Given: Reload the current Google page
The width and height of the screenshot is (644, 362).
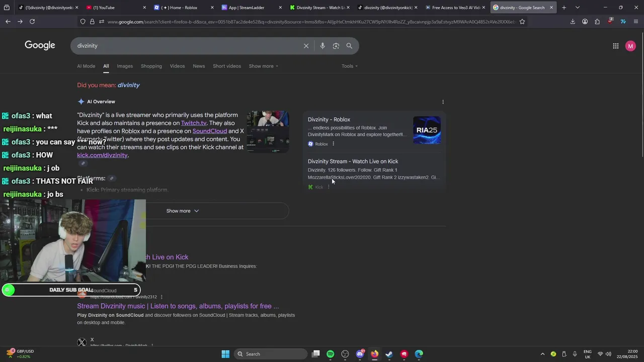Looking at the screenshot, I should (x=32, y=22).
